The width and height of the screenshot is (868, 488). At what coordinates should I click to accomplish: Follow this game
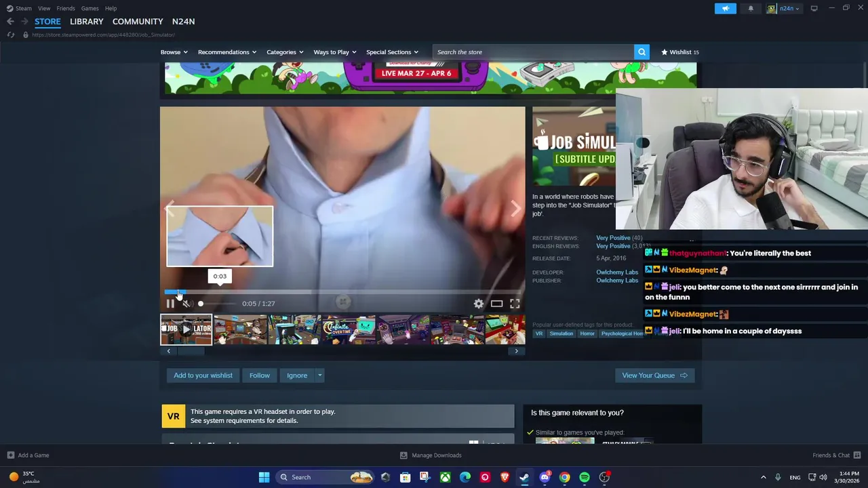click(259, 375)
